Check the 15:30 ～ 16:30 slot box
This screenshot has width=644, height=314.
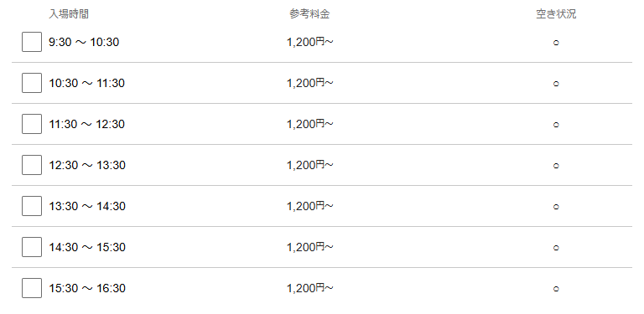point(32,288)
